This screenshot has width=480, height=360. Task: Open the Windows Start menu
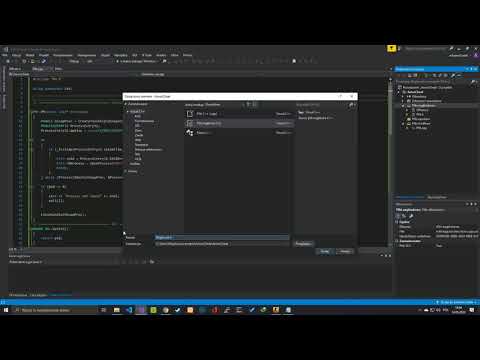[6, 310]
